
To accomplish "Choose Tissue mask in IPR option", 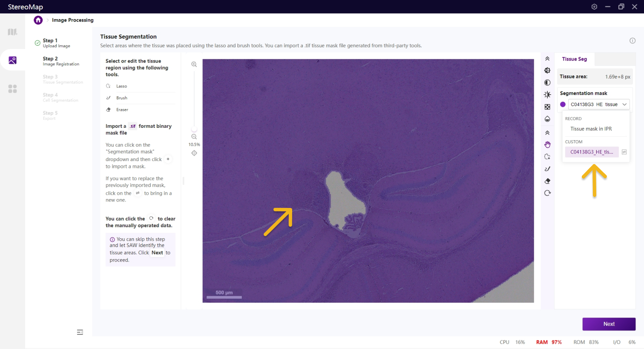I will pos(591,129).
